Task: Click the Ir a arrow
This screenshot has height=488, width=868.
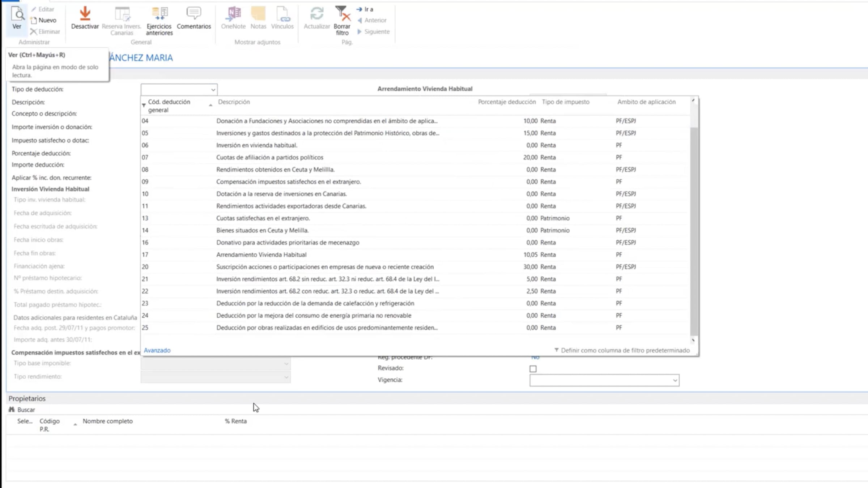Action: click(x=359, y=9)
